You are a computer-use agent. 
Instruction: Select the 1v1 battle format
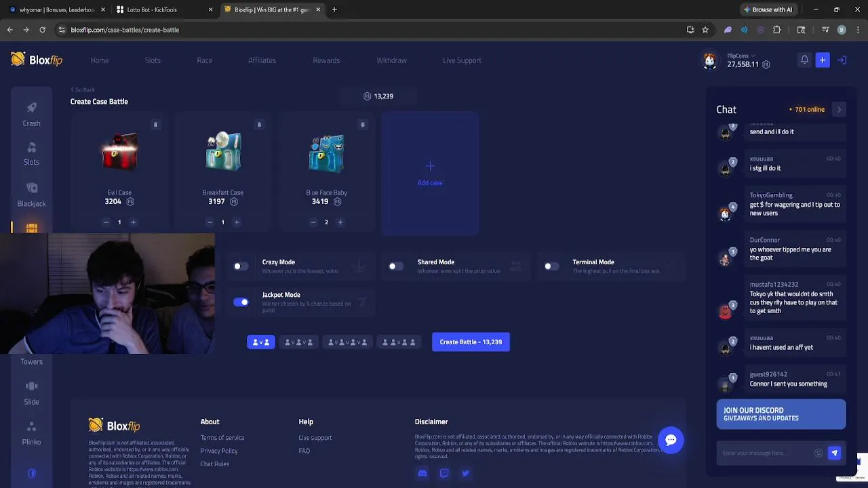[x=260, y=342]
